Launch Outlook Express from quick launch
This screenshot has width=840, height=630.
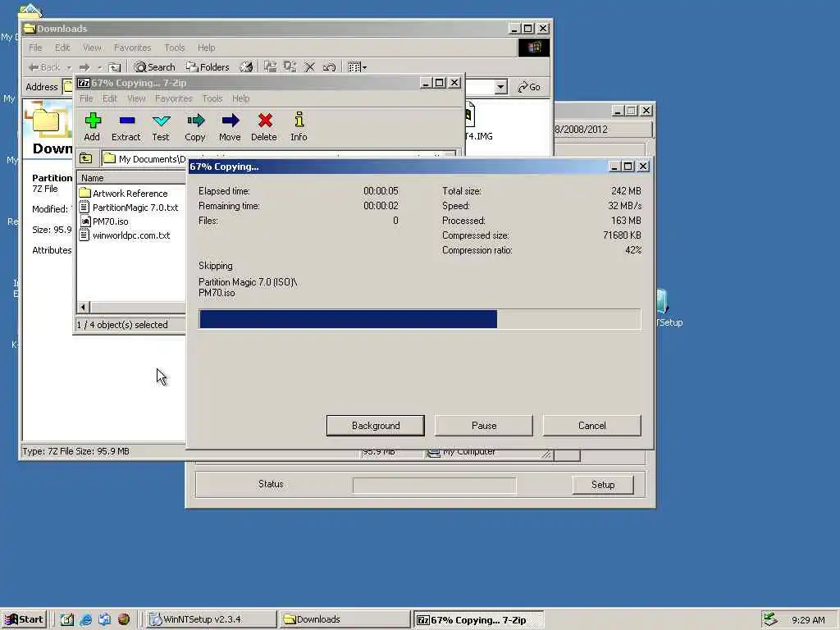[x=104, y=619]
